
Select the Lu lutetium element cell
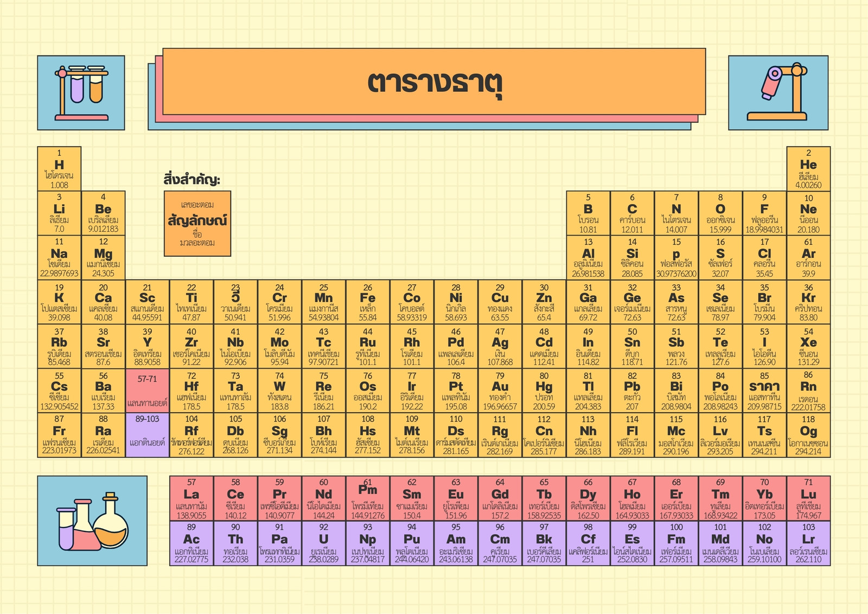click(x=808, y=498)
